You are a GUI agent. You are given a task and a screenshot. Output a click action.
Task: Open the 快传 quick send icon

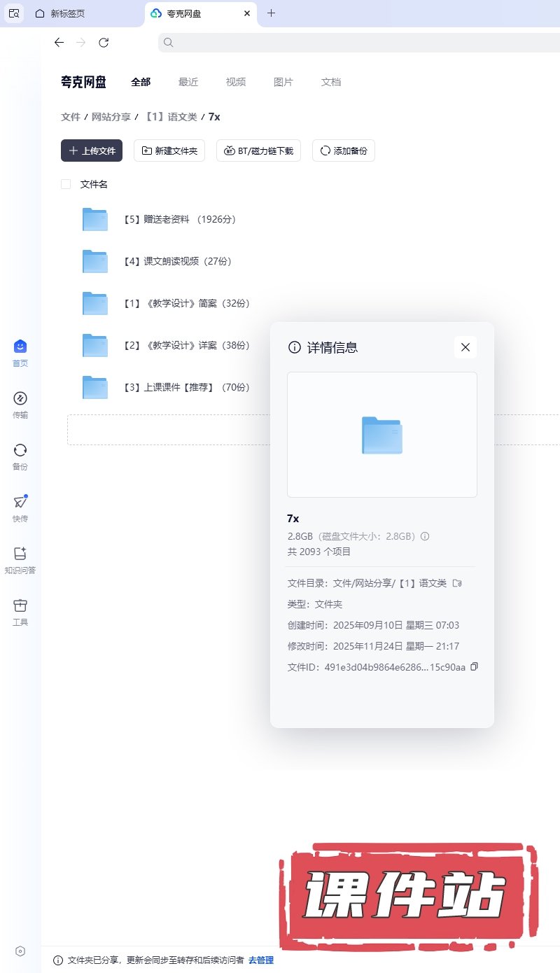20,502
